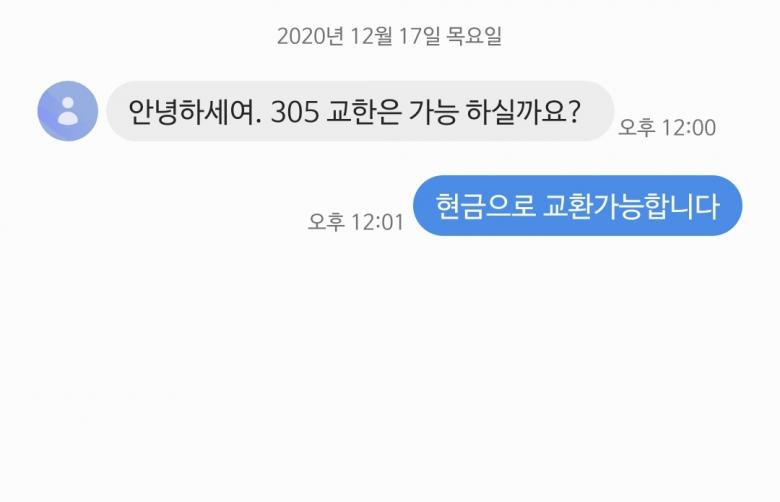Click the empty chat area below the messages
The image size is (780, 502).
click(x=390, y=368)
